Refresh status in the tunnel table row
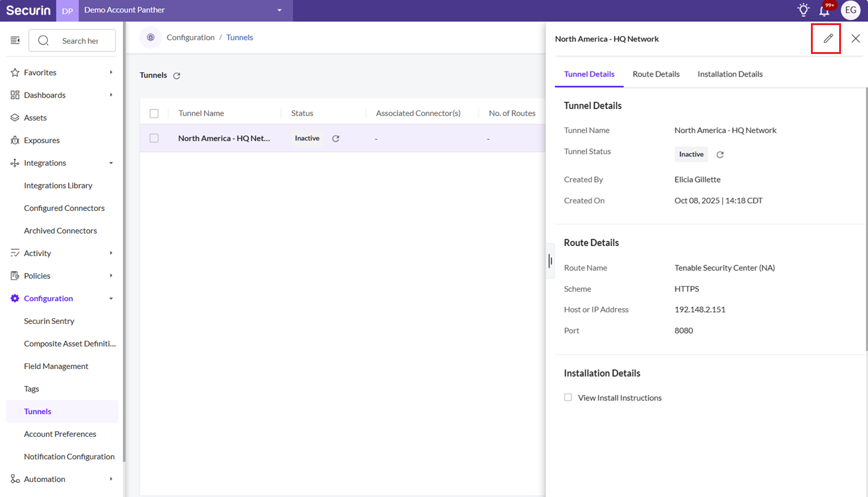The width and height of the screenshot is (868, 497). coord(336,139)
